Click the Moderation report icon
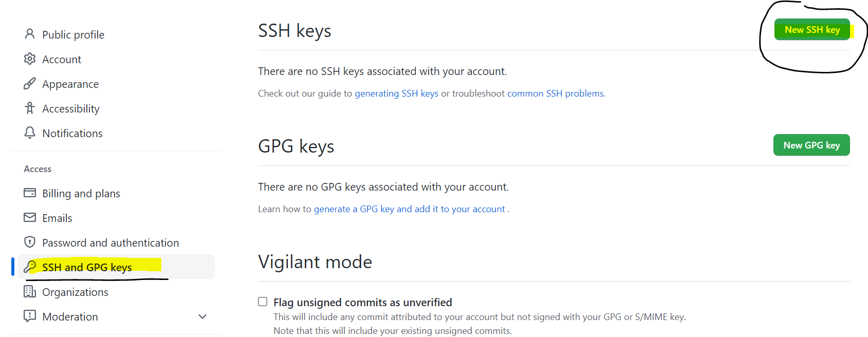Viewport: 868px width, 337px height. 30,316
